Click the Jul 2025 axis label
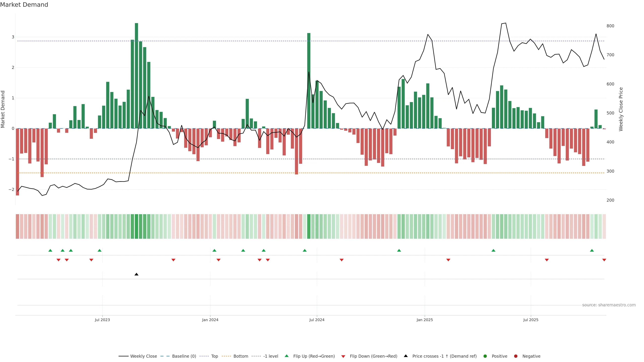 tap(530, 320)
